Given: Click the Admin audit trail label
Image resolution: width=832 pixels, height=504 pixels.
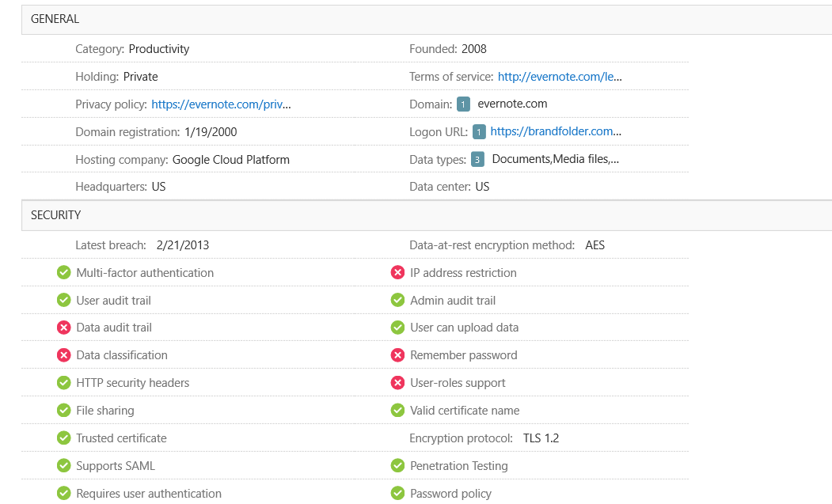Looking at the screenshot, I should point(453,301).
